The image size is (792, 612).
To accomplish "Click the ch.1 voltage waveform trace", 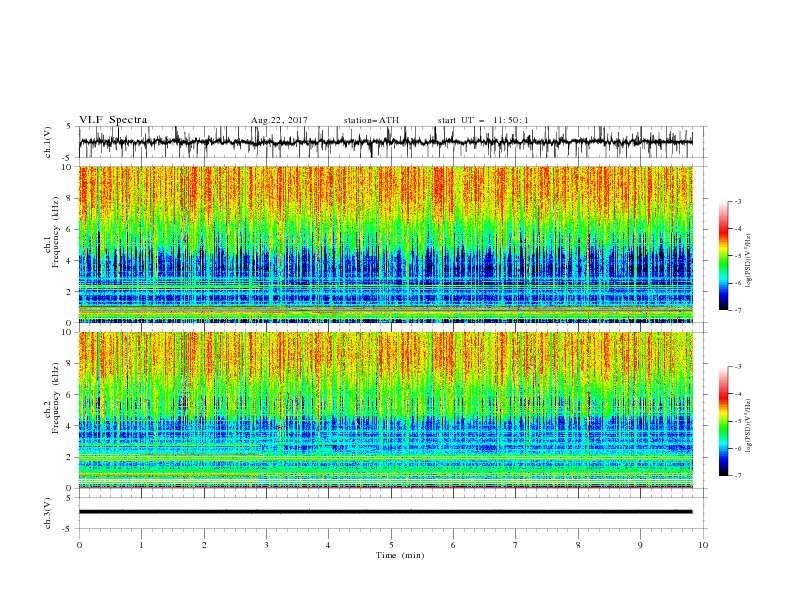I will (x=386, y=142).
